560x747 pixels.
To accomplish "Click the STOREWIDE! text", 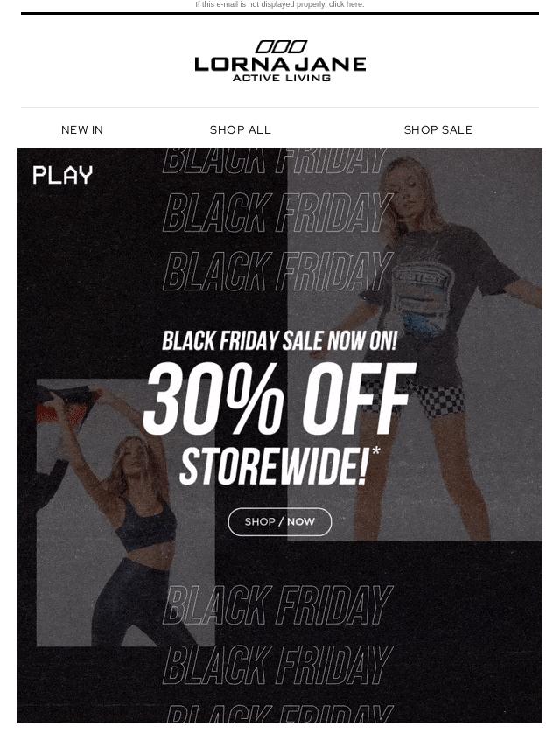I will [x=274, y=467].
